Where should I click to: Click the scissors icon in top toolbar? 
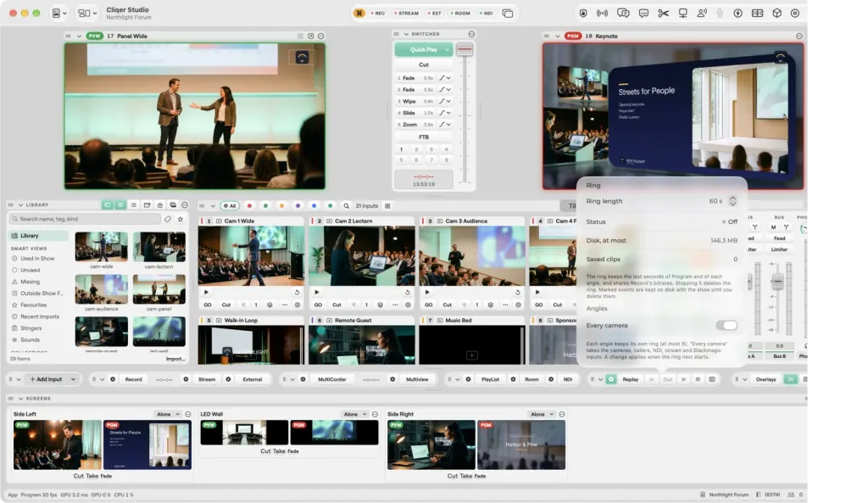(x=663, y=14)
